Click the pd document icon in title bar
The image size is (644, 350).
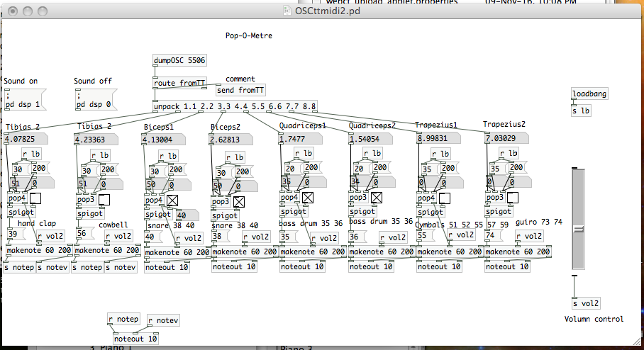pyautogui.click(x=287, y=11)
